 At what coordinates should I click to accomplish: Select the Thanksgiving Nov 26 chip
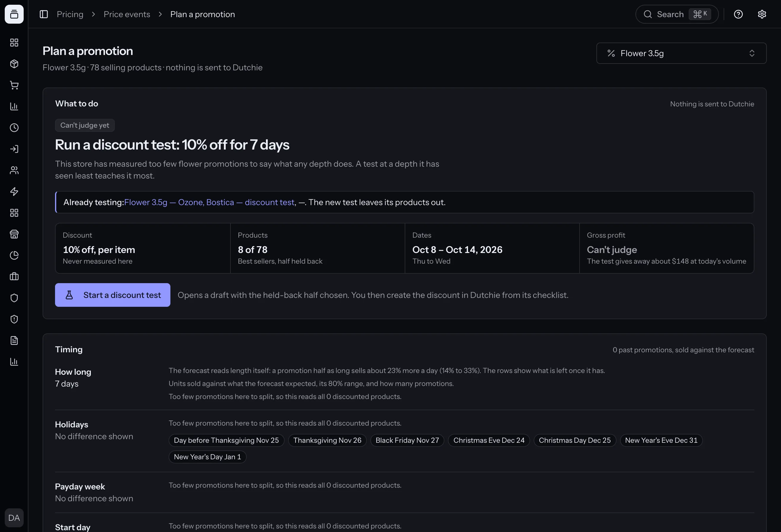[x=327, y=440]
